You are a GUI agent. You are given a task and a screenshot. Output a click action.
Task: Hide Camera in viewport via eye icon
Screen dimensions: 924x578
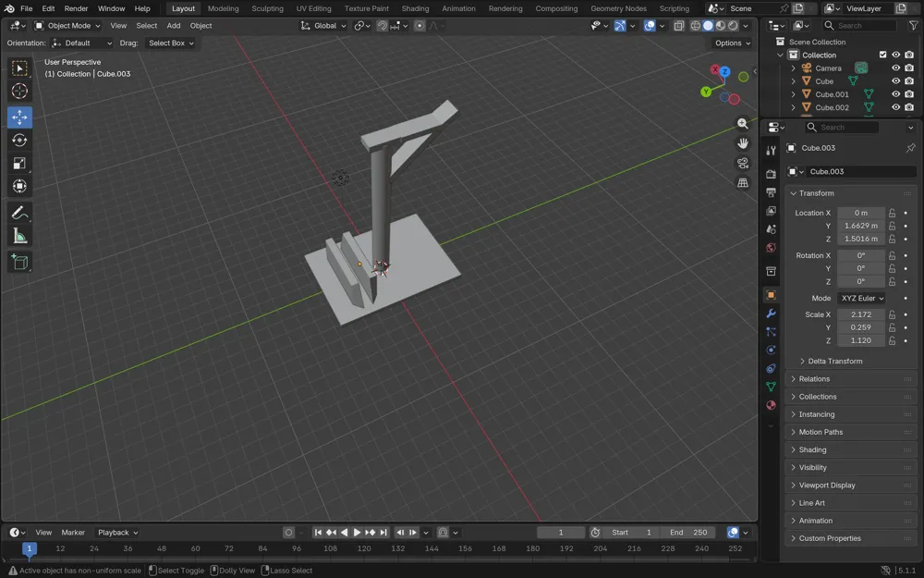[x=895, y=68]
